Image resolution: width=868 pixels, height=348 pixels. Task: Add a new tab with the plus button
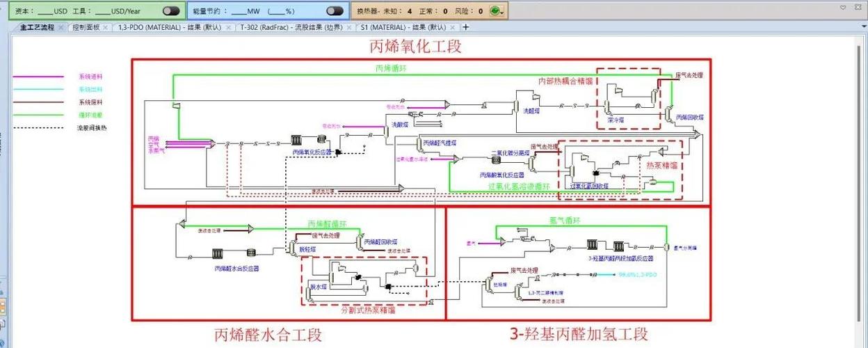pos(466,27)
